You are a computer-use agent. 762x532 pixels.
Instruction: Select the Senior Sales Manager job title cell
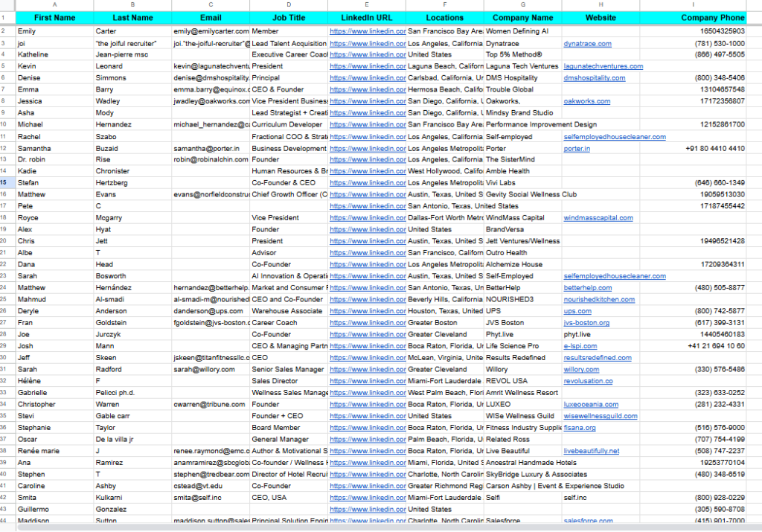click(289, 369)
